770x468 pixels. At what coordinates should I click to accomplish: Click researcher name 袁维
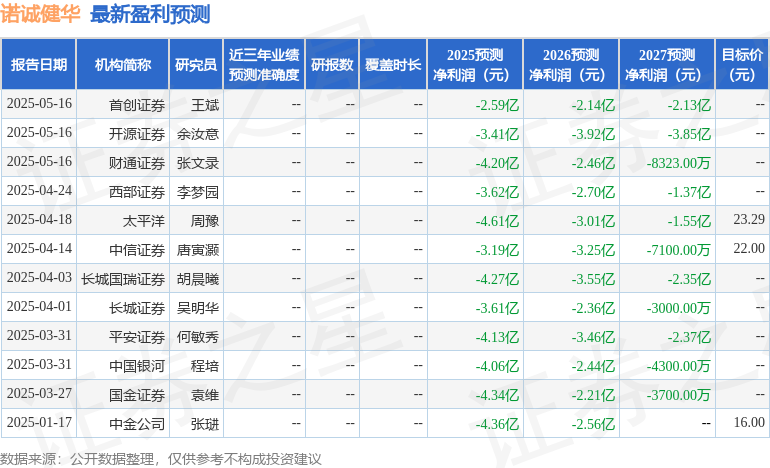205,395
